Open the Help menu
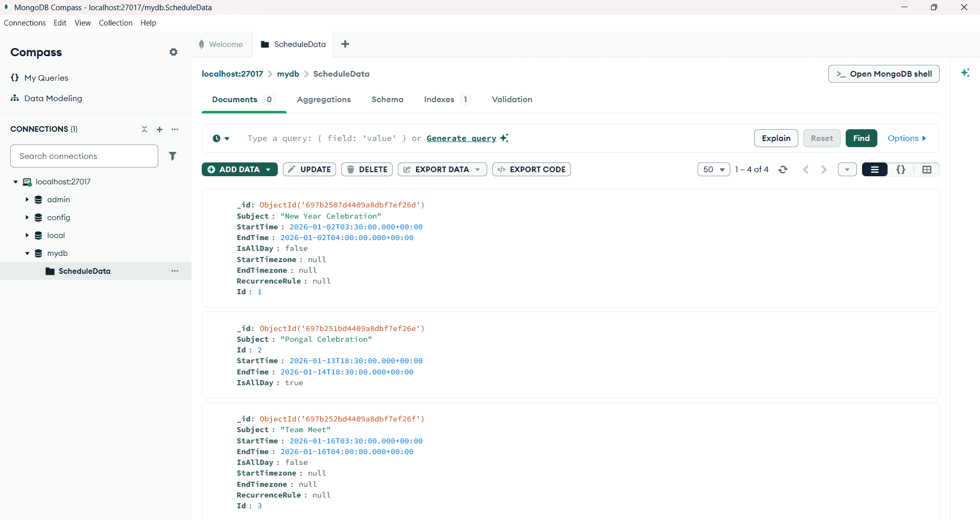Screen dimensions: 980x520 pos(148,23)
